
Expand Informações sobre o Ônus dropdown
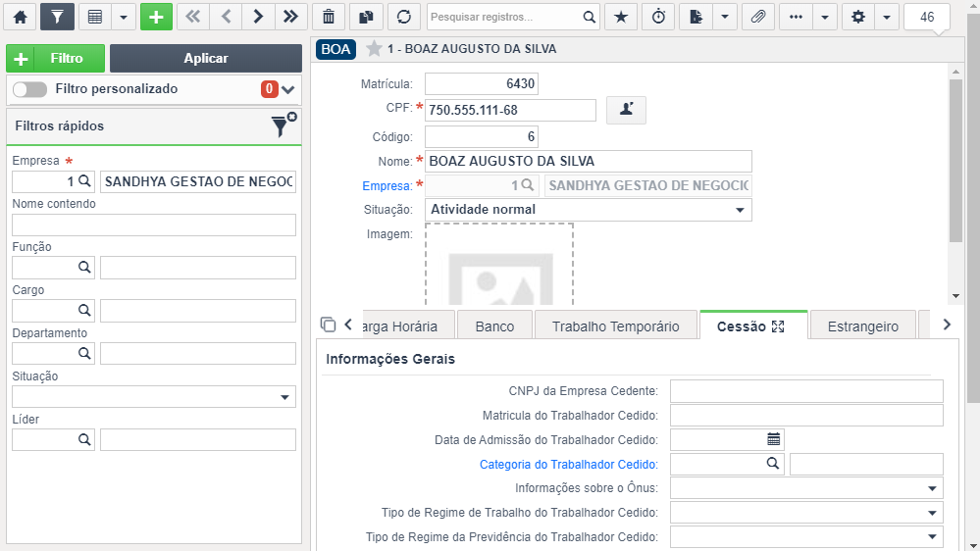pos(932,488)
